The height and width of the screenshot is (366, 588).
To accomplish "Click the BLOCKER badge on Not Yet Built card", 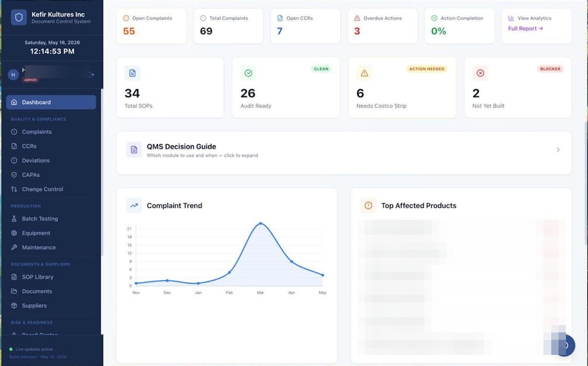I will click(550, 69).
